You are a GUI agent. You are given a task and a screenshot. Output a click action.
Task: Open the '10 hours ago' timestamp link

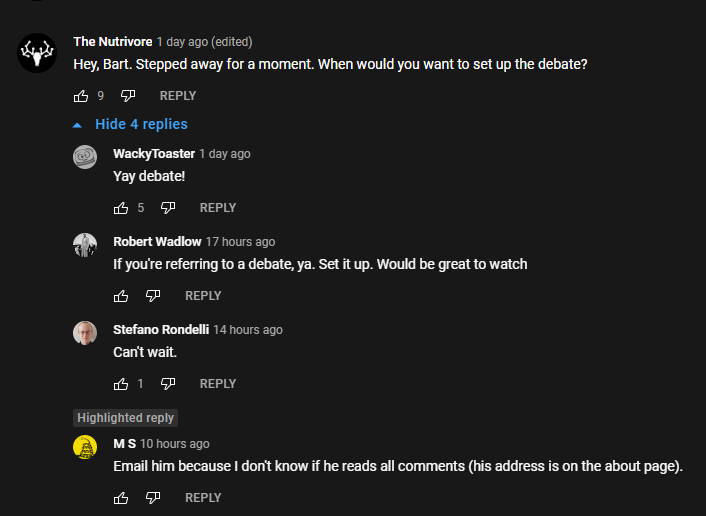point(175,444)
